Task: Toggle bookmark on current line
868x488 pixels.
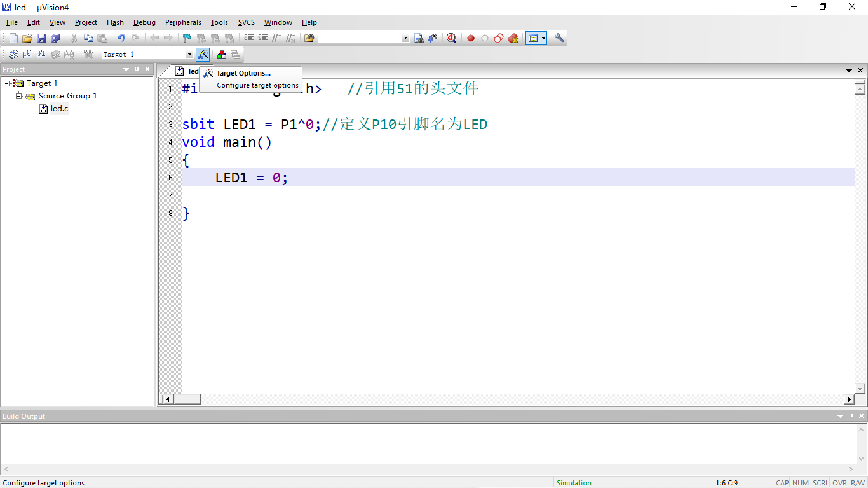Action: click(x=187, y=38)
